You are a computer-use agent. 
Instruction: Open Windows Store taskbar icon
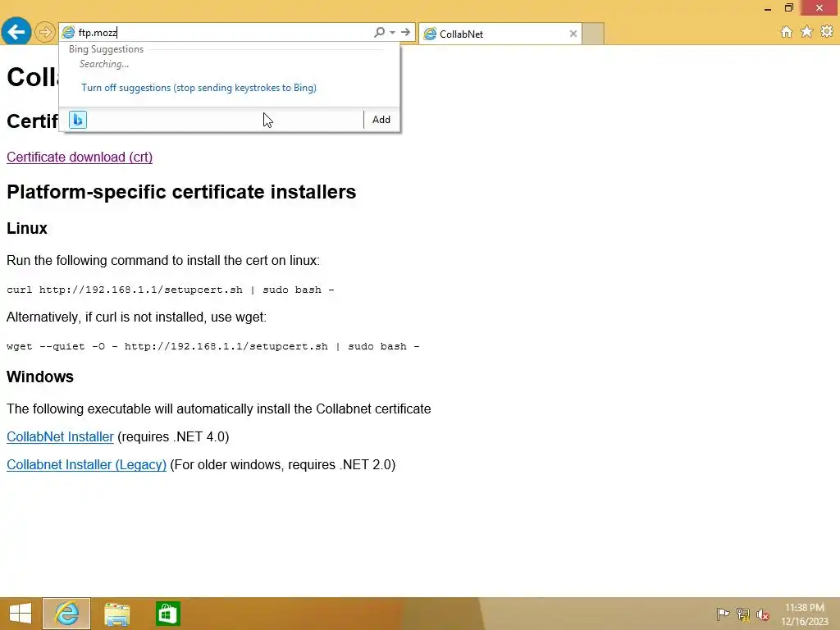click(x=167, y=614)
